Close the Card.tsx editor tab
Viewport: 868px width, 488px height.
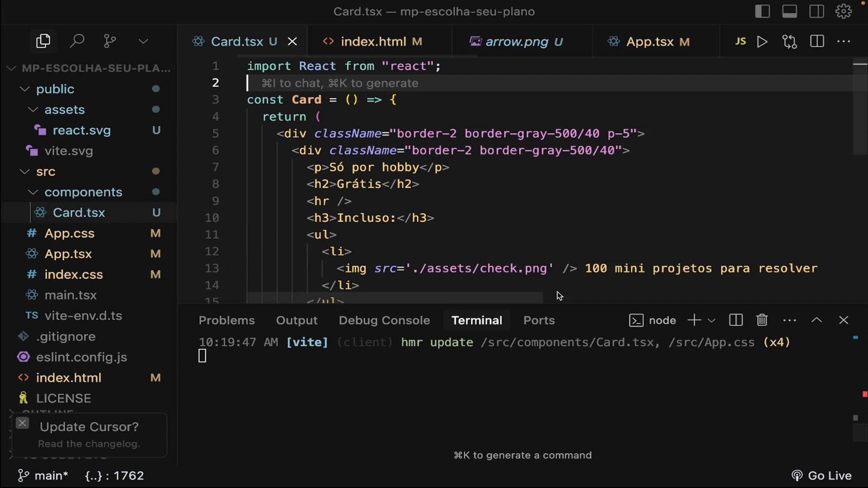pos(292,42)
